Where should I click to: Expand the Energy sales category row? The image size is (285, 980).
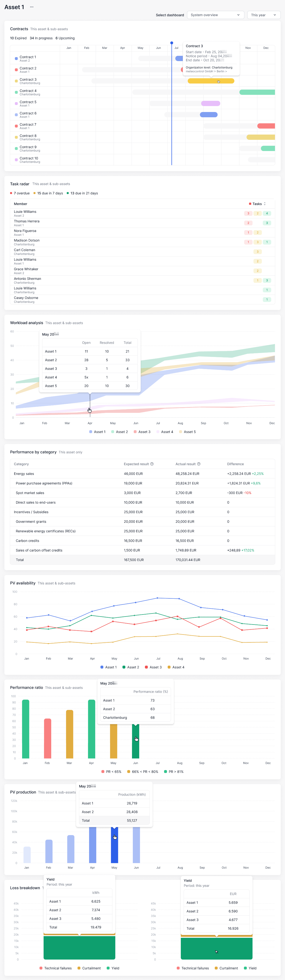(24, 474)
